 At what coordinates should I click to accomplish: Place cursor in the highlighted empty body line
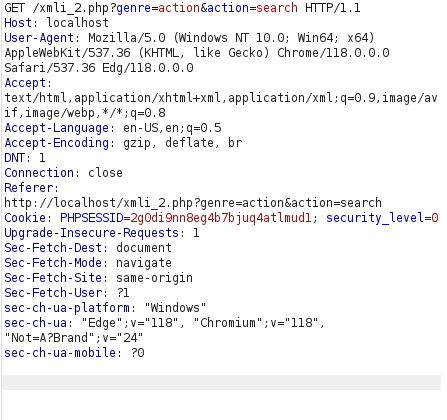(x=221, y=382)
